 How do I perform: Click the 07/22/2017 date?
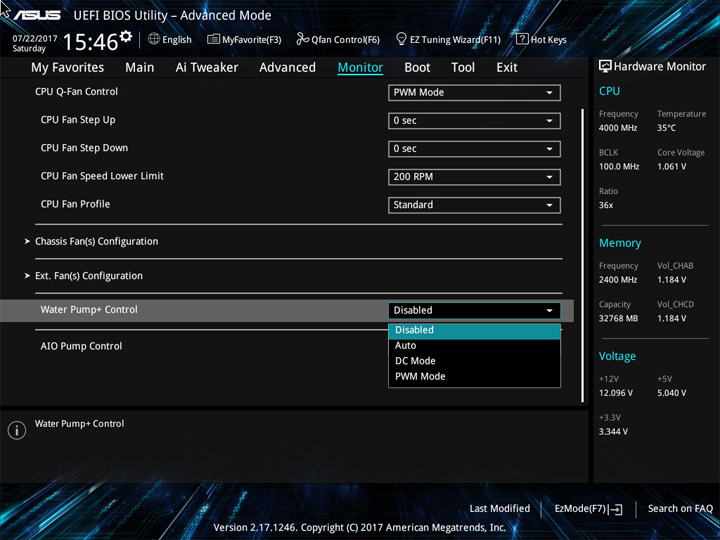click(x=35, y=39)
